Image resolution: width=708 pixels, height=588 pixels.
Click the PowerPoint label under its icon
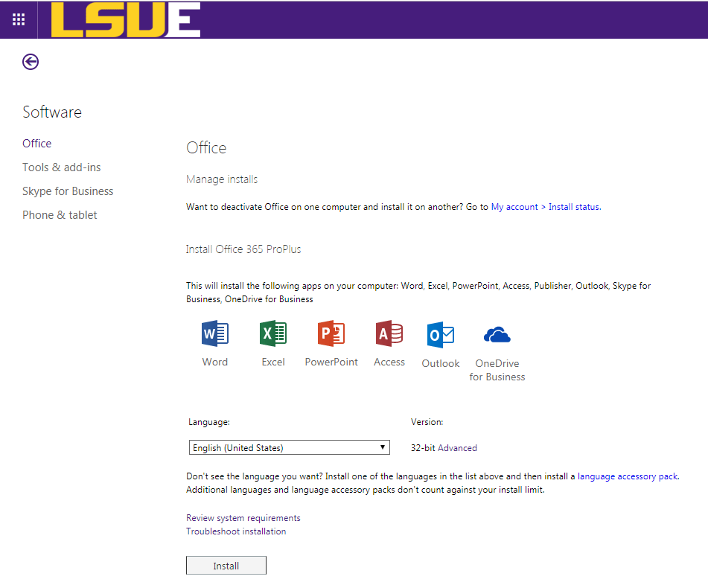click(331, 362)
